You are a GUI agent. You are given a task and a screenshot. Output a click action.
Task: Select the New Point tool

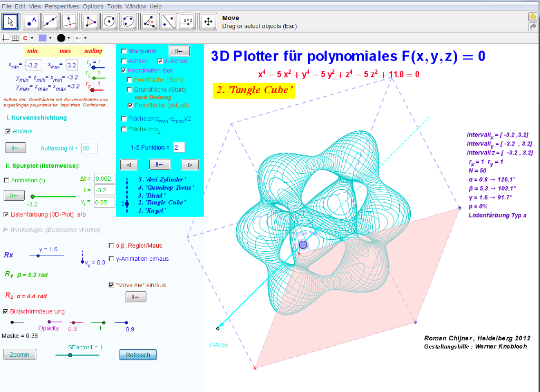pyautogui.click(x=33, y=21)
